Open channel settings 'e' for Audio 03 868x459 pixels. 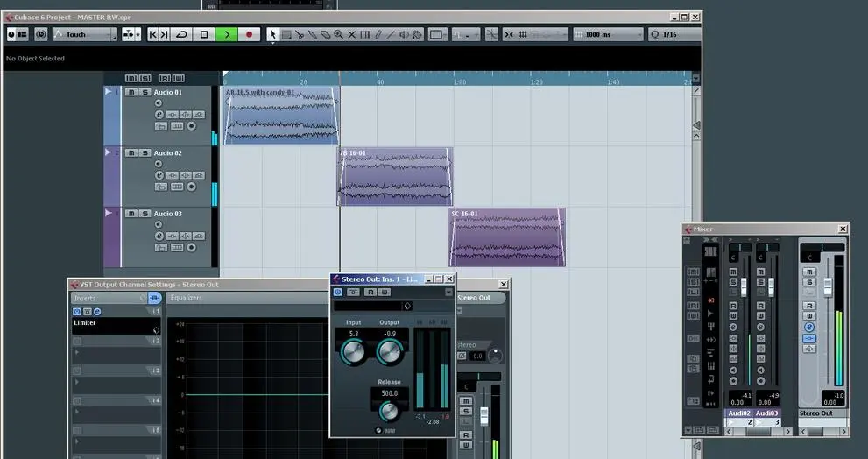159,236
